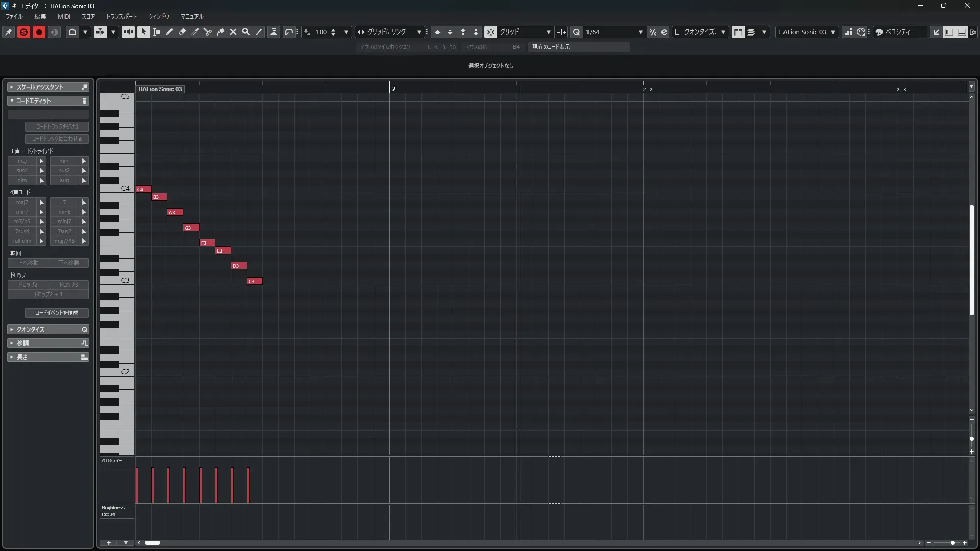
Task: Select the Zoom magnifier tool
Action: point(246,32)
